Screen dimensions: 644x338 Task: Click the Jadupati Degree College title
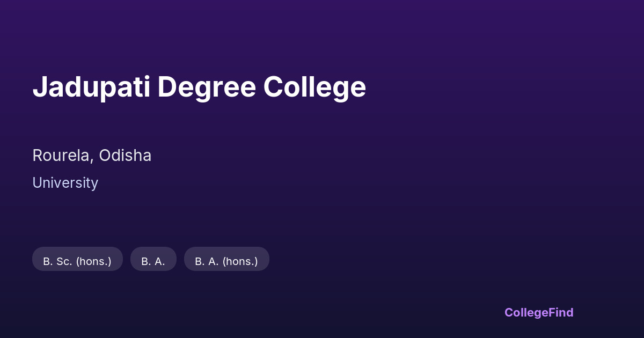[199, 87]
